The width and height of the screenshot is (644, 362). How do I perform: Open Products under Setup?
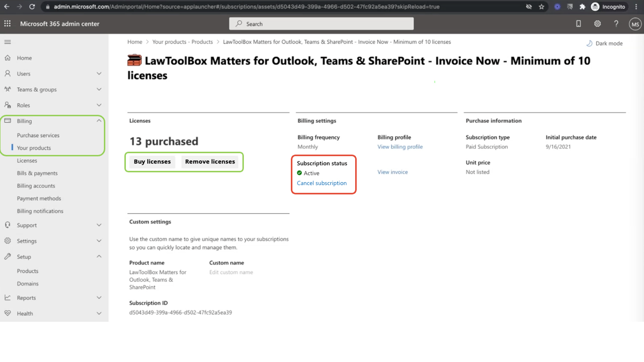[28, 271]
